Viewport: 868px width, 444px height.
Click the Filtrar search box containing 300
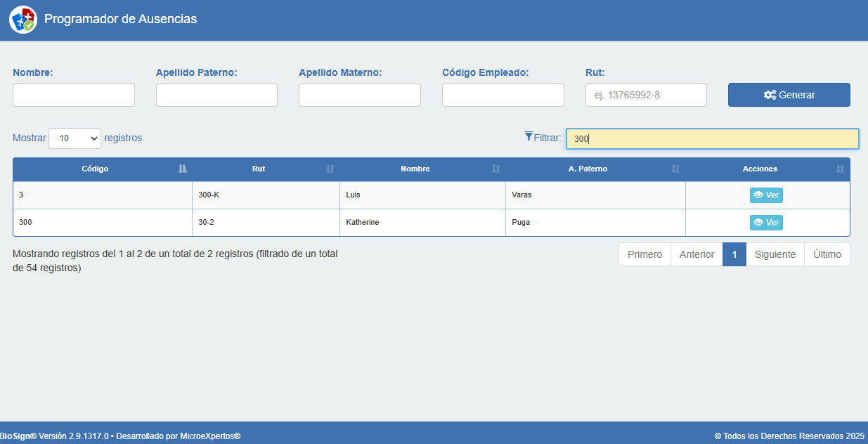(x=713, y=138)
